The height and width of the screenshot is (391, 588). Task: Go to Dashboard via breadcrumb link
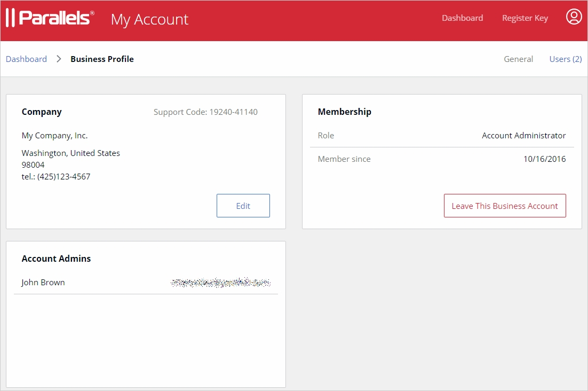26,59
